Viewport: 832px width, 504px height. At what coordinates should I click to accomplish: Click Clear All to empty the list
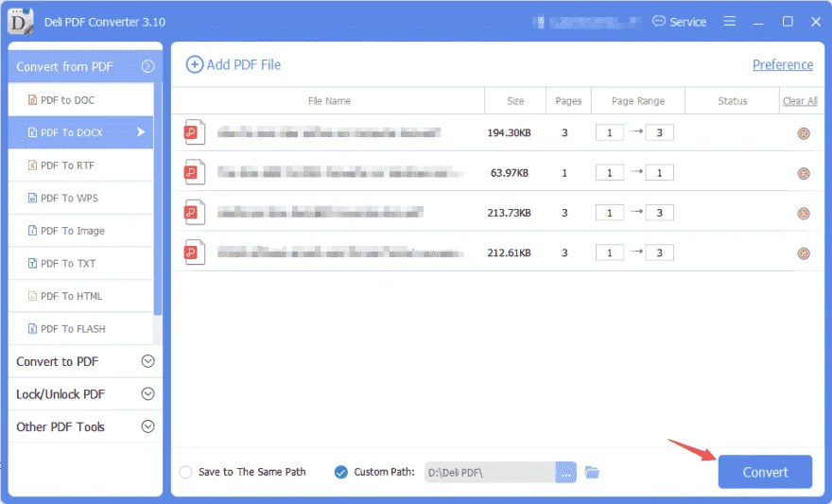pyautogui.click(x=800, y=101)
